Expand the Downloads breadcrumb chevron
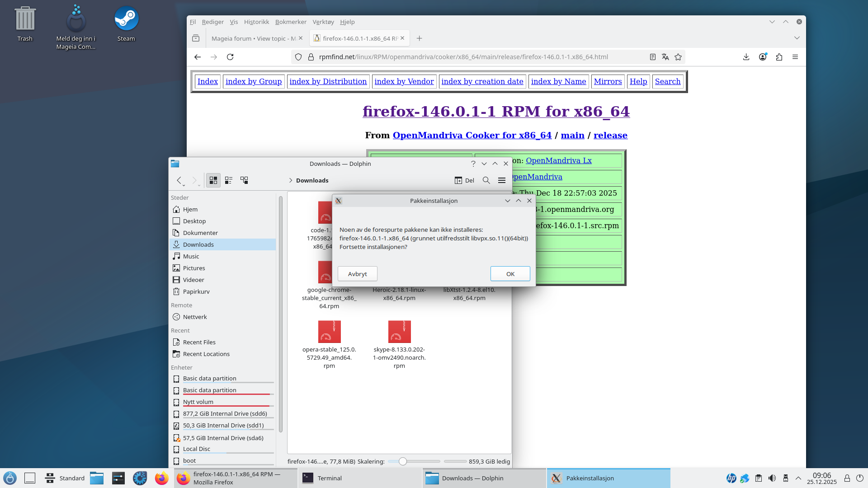 tap(291, 180)
